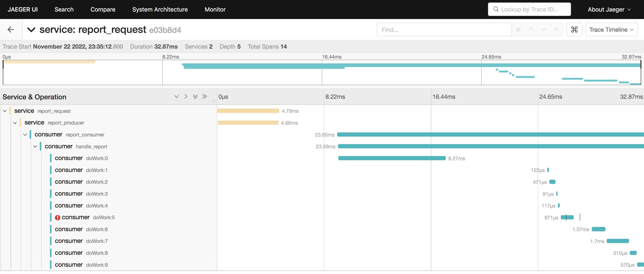Viewport: 644px width, 274px height.
Task: Expand all spans with double-down chevron
Action: pos(195,96)
